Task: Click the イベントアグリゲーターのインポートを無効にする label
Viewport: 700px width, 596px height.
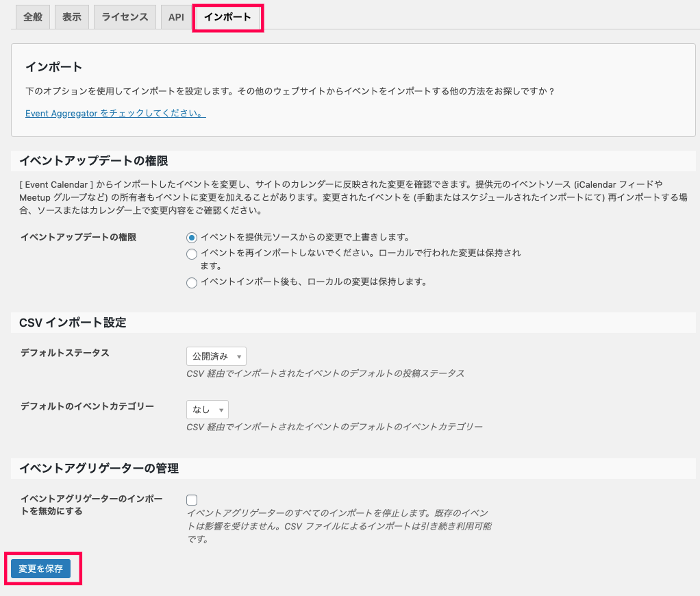Action: click(91, 505)
